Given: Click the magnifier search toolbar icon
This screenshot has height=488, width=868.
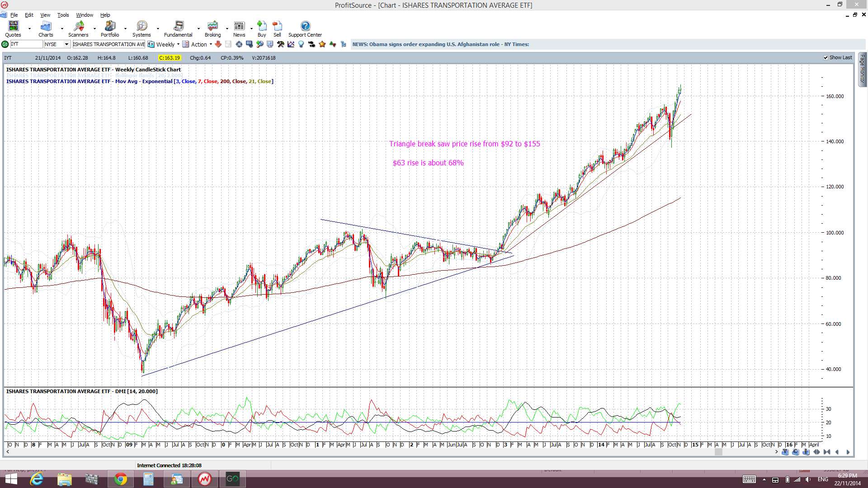Looking at the screenshot, I should coord(259,44).
